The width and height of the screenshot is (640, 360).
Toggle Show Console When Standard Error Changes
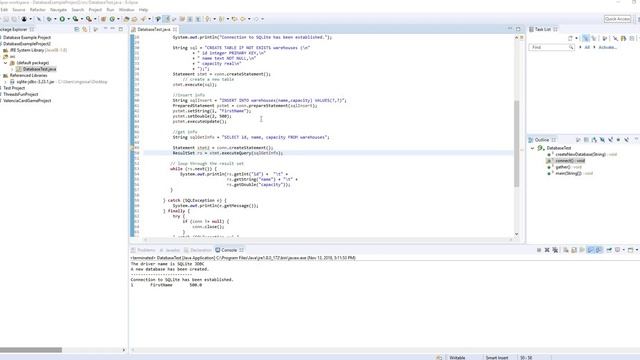(598, 250)
